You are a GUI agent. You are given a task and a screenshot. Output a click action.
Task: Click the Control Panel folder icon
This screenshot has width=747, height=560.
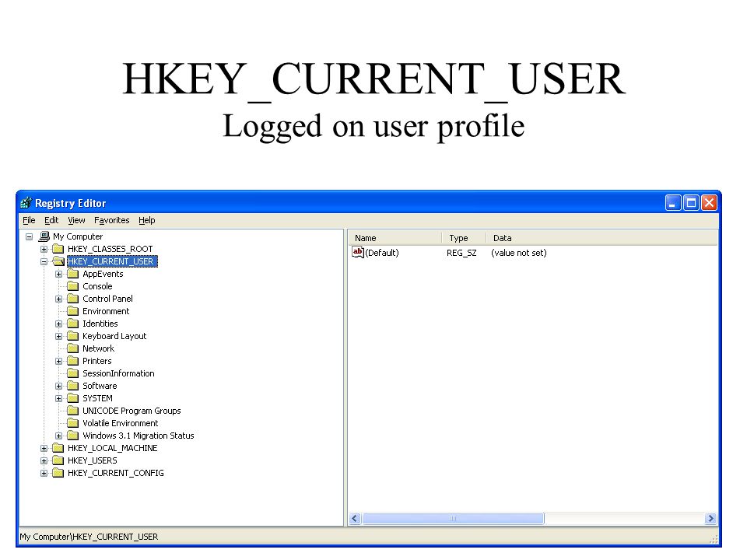pos(73,299)
